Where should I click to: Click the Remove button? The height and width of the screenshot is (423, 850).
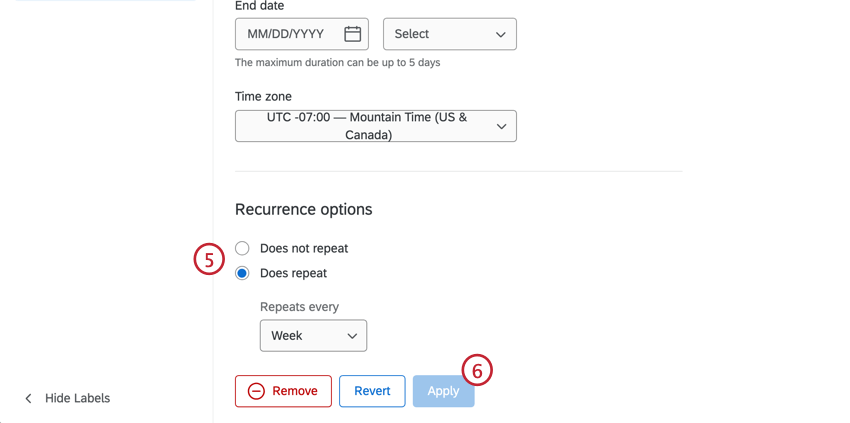283,391
